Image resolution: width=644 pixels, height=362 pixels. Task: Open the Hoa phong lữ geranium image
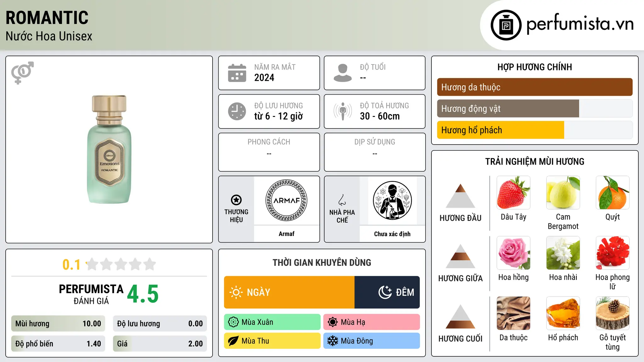click(613, 253)
